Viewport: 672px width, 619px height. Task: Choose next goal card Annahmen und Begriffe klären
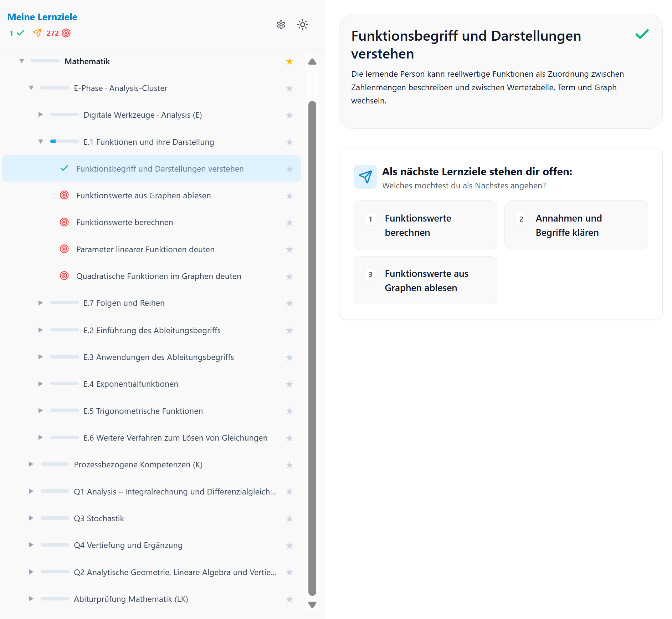[x=576, y=225]
